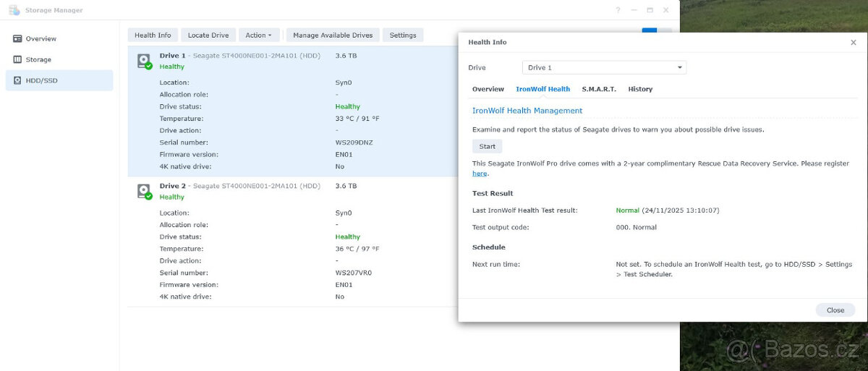This screenshot has height=371, width=868.
Task: Minimize the Storage Manager window
Action: pyautogui.click(x=634, y=10)
